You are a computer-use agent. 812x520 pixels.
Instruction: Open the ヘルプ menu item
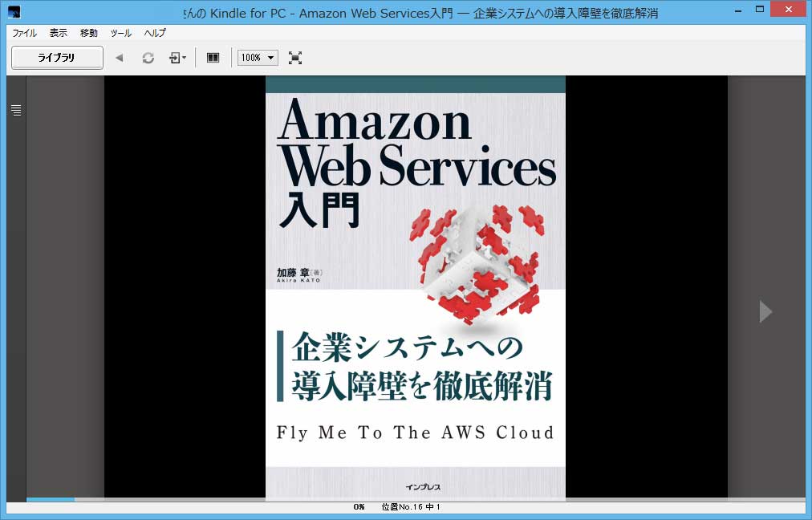153,33
